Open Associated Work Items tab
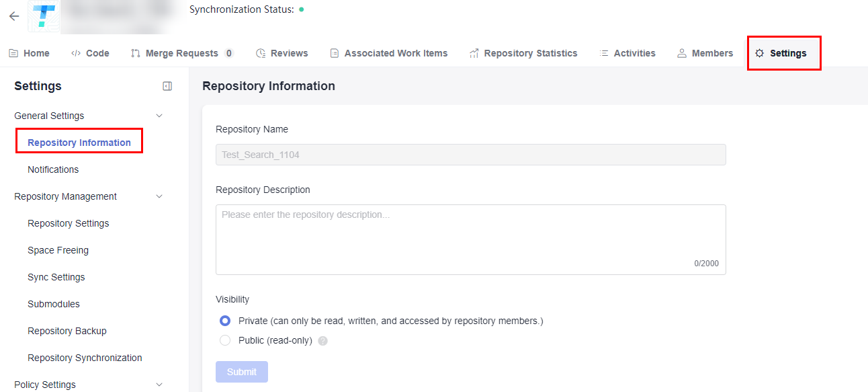868x392 pixels. click(389, 53)
